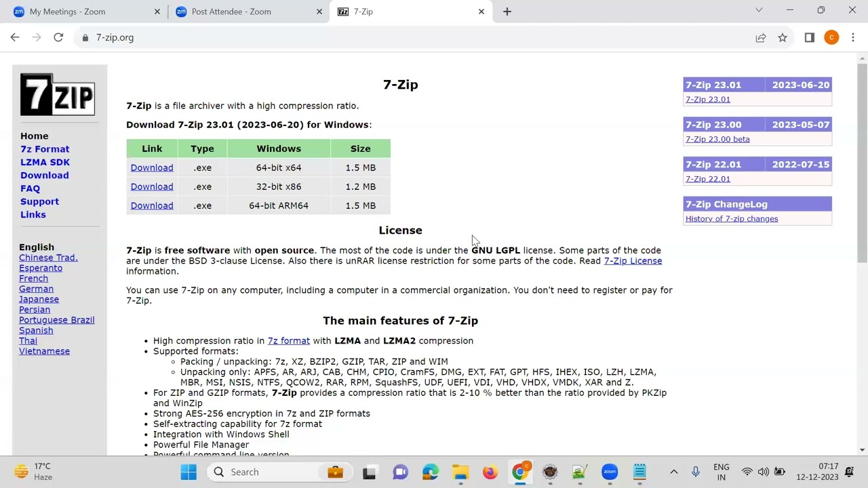
Task: Download the 64-bit x64 .exe installer
Action: (x=152, y=167)
